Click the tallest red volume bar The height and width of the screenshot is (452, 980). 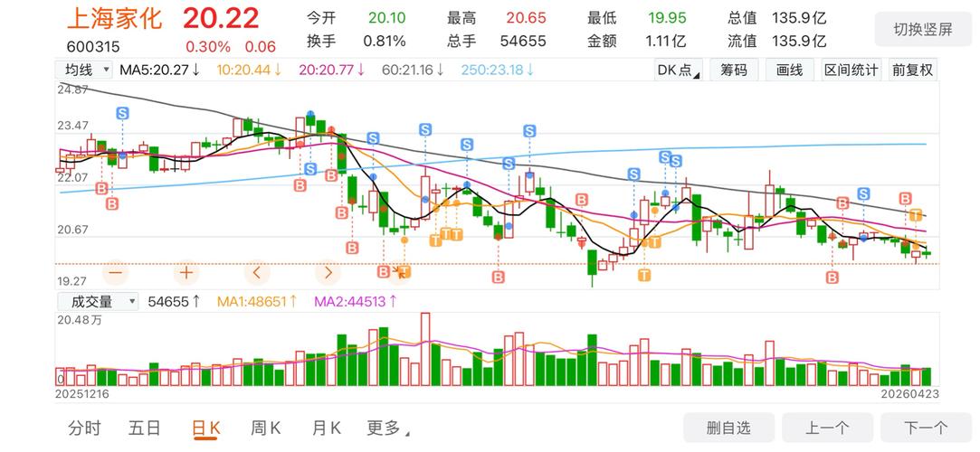pos(425,349)
